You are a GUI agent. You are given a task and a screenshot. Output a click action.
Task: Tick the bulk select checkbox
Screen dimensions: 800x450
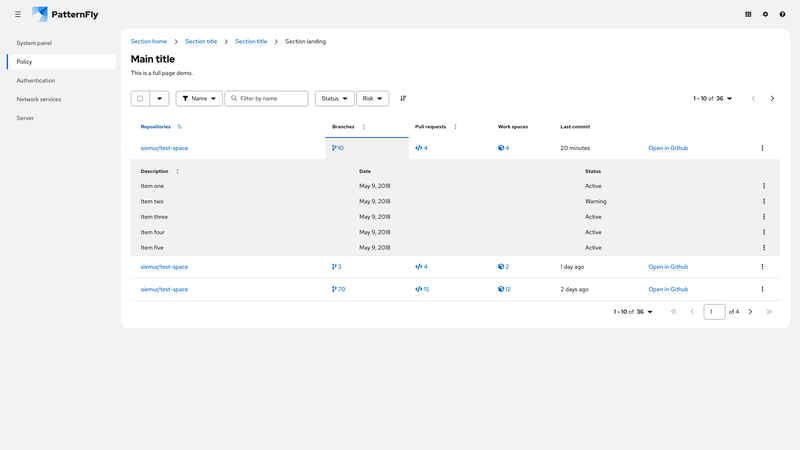140,98
